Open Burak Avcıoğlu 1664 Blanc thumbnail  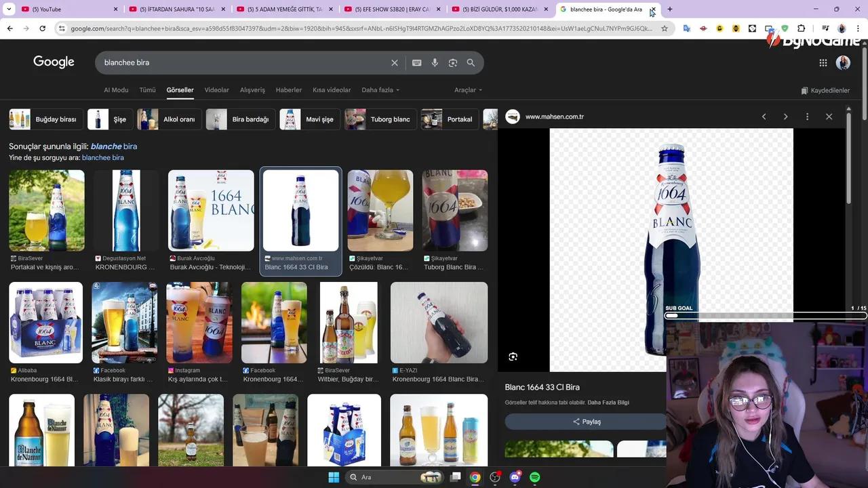[211, 210]
